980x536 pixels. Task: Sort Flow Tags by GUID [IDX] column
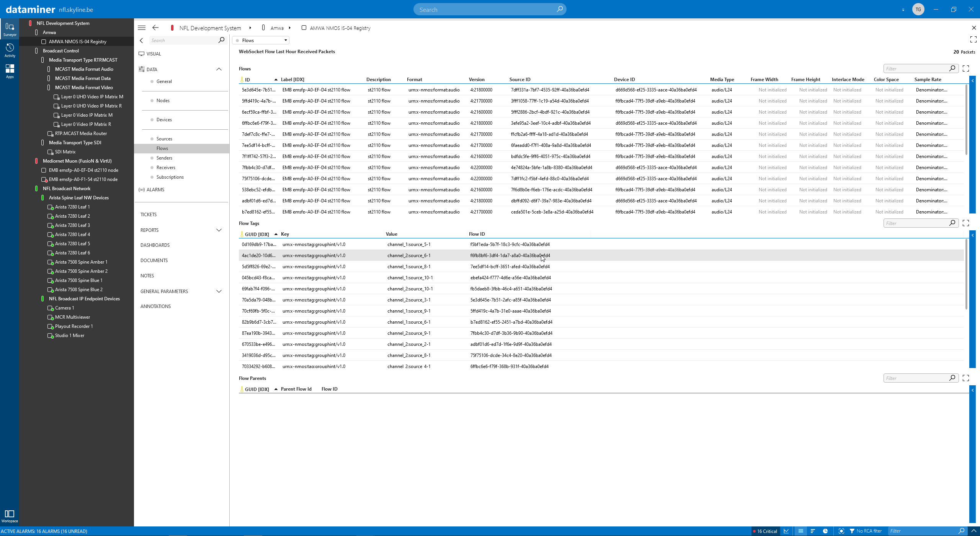click(x=256, y=234)
